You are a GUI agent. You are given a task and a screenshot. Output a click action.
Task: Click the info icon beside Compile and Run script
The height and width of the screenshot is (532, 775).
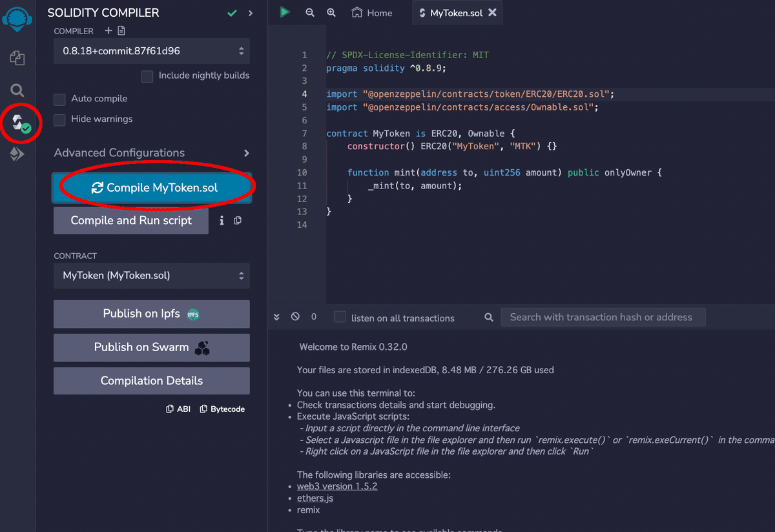tap(222, 221)
